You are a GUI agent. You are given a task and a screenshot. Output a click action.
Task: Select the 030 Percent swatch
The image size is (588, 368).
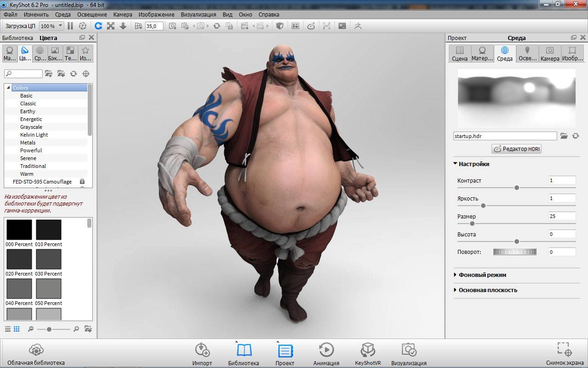48,259
